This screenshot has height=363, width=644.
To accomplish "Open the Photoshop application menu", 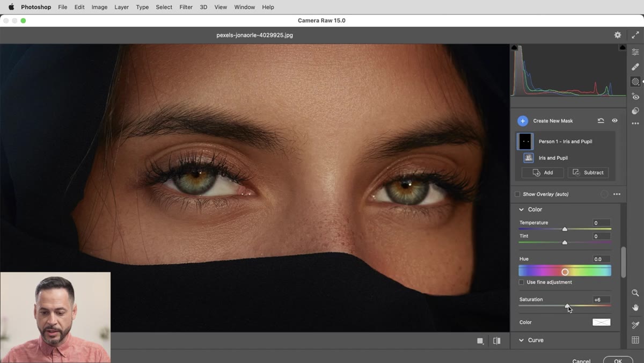I will pyautogui.click(x=36, y=7).
